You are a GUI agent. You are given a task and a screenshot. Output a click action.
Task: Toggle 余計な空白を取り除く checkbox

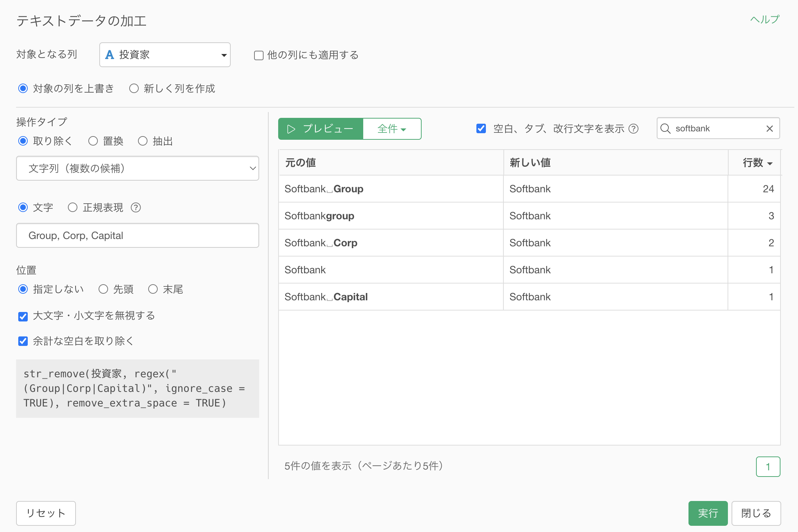point(23,341)
